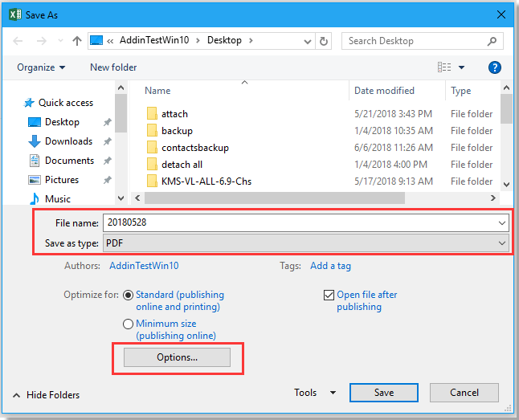Select Downloads in the navigation pane
This screenshot has height=420, width=519.
click(x=68, y=141)
